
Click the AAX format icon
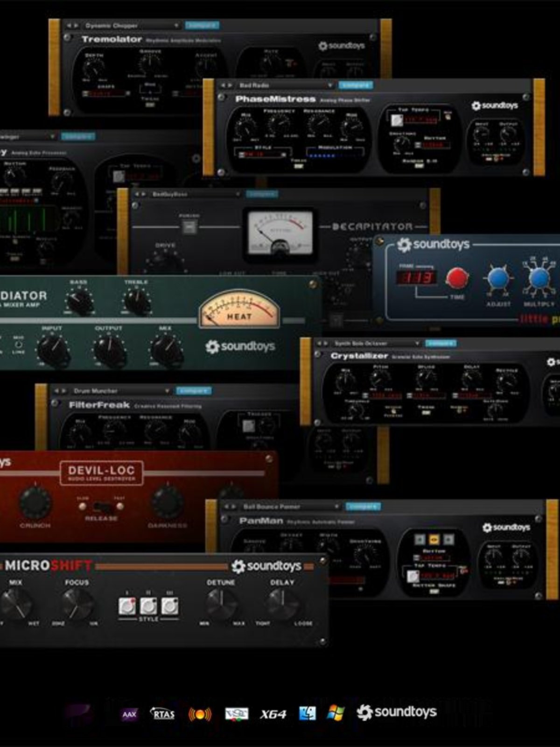[x=129, y=714]
